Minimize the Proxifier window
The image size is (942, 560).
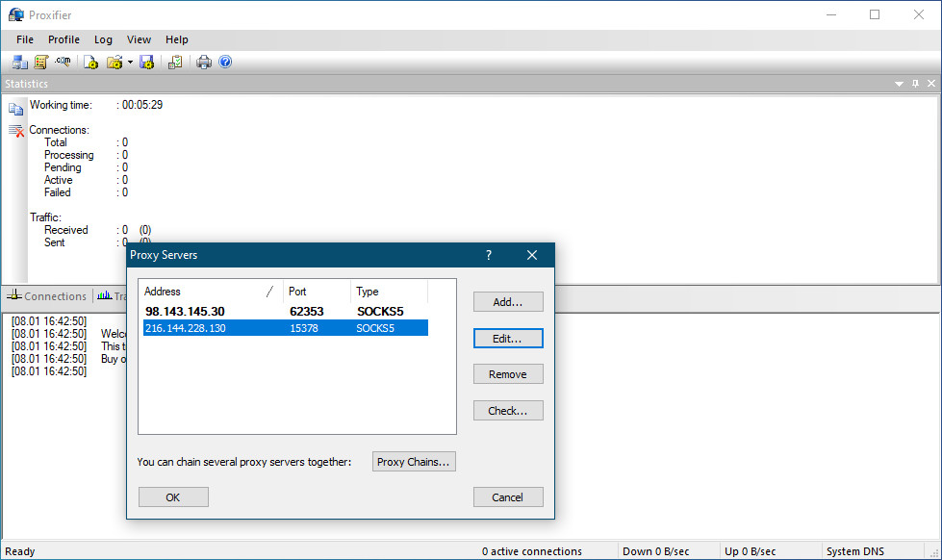click(x=831, y=14)
